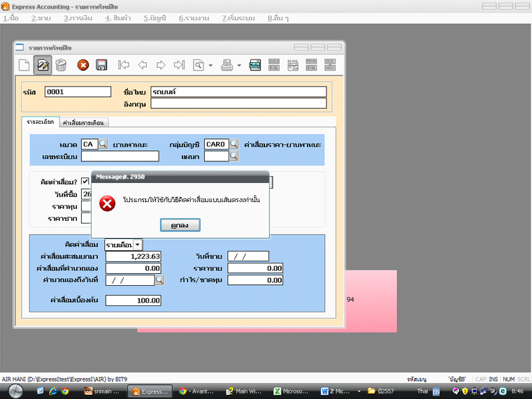532x399 pixels.
Task: Click the Note icon in toolbar
Action: [x=255, y=65]
